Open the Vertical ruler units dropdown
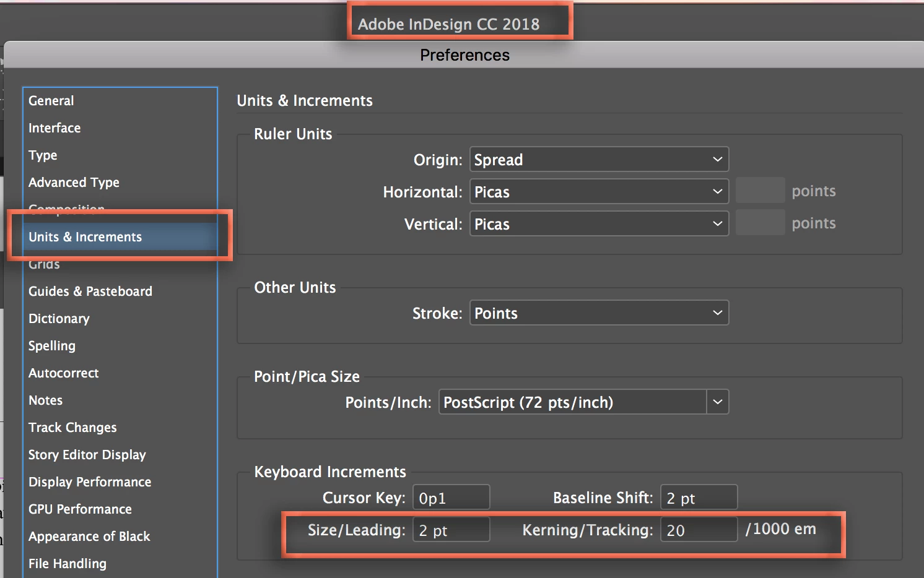924x578 pixels. [x=599, y=224]
